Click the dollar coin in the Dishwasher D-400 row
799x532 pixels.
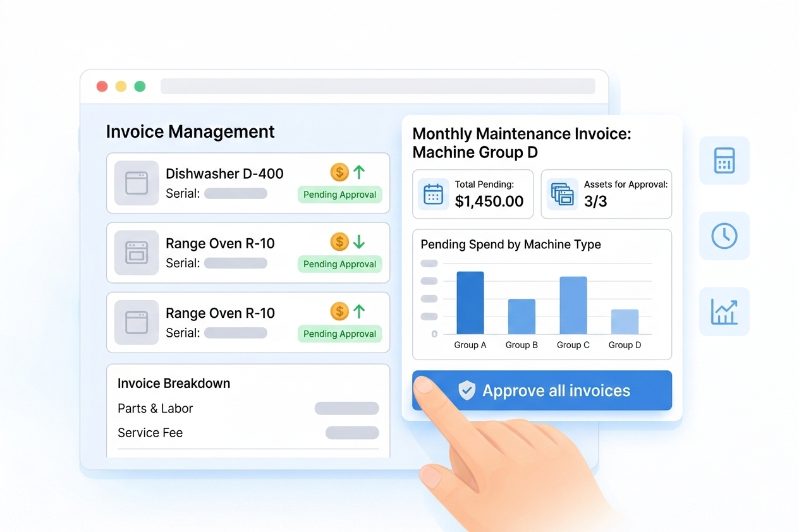pyautogui.click(x=339, y=172)
